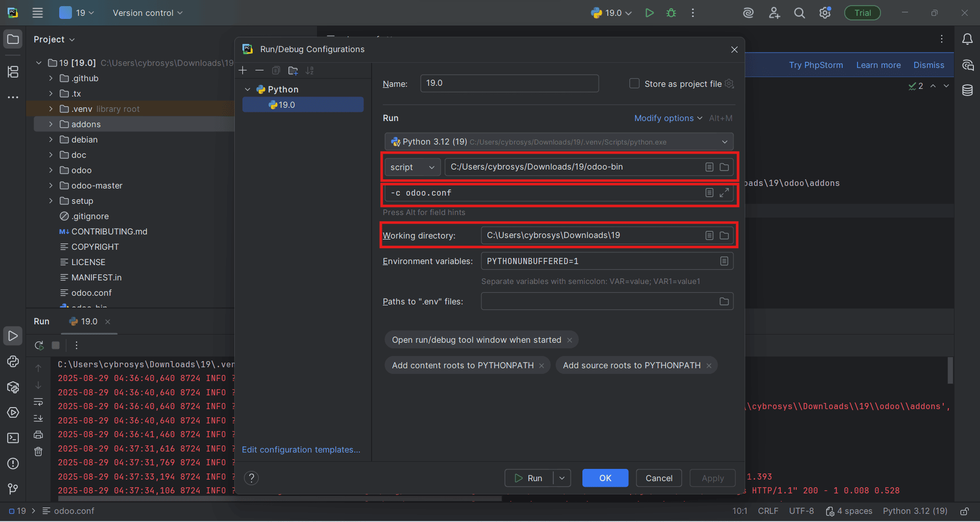Edit environment variables list icon
The width and height of the screenshot is (980, 522).
click(x=724, y=261)
